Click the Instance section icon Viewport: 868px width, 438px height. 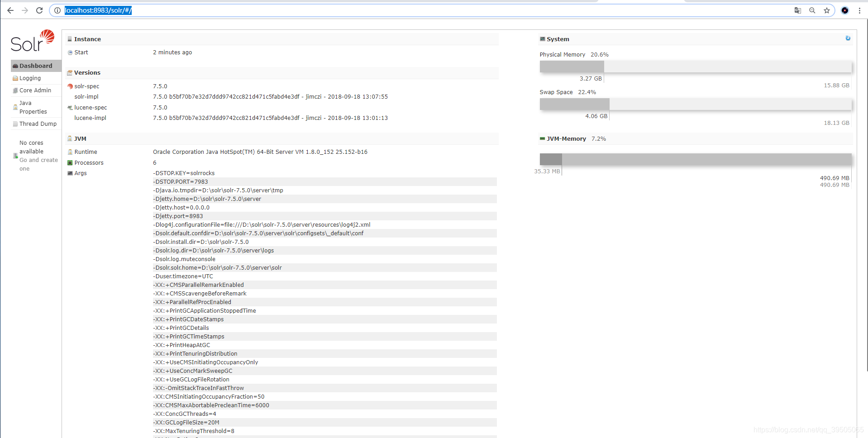(70, 39)
